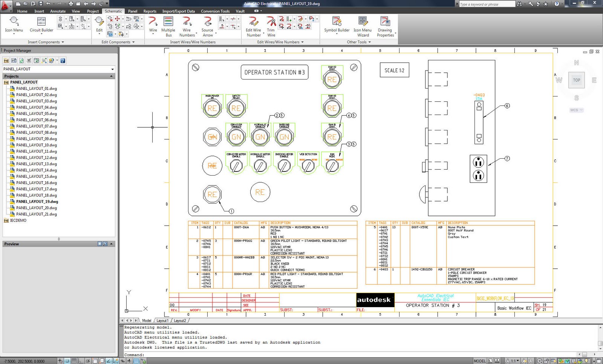Screen dimensions: 603x364
Task: Open Project Manager help
Action: (x=63, y=61)
